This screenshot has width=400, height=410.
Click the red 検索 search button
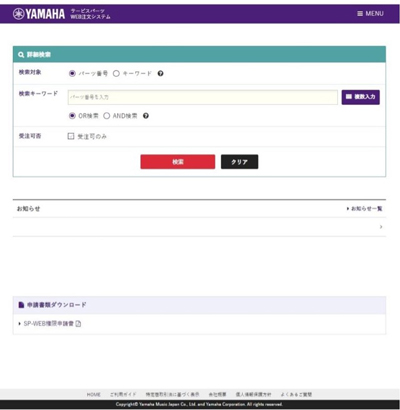178,162
